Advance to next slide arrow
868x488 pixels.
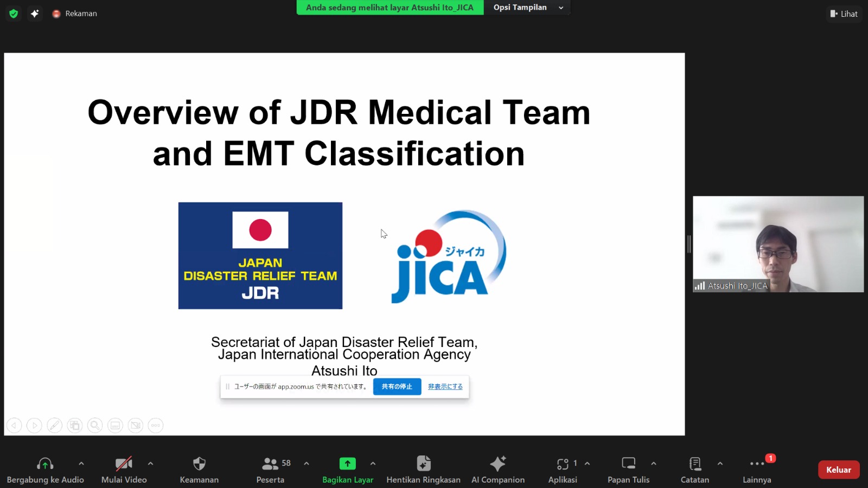pos(34,426)
